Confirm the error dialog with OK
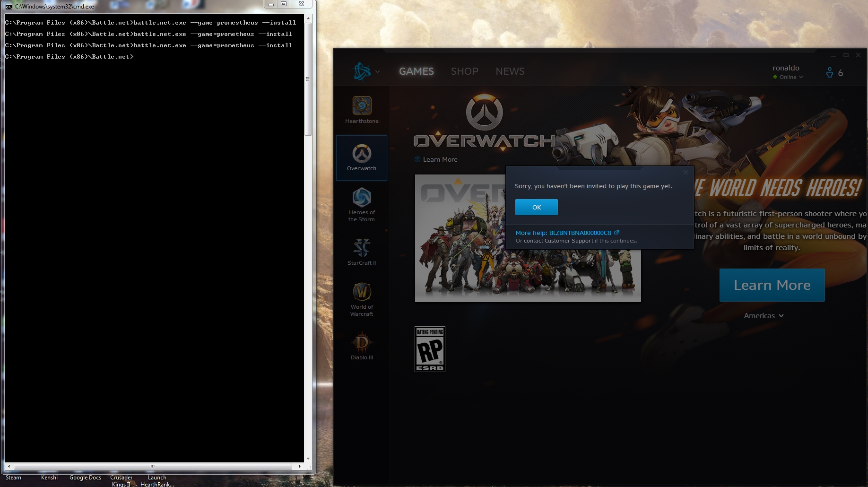The height and width of the screenshot is (487, 868). click(x=537, y=207)
